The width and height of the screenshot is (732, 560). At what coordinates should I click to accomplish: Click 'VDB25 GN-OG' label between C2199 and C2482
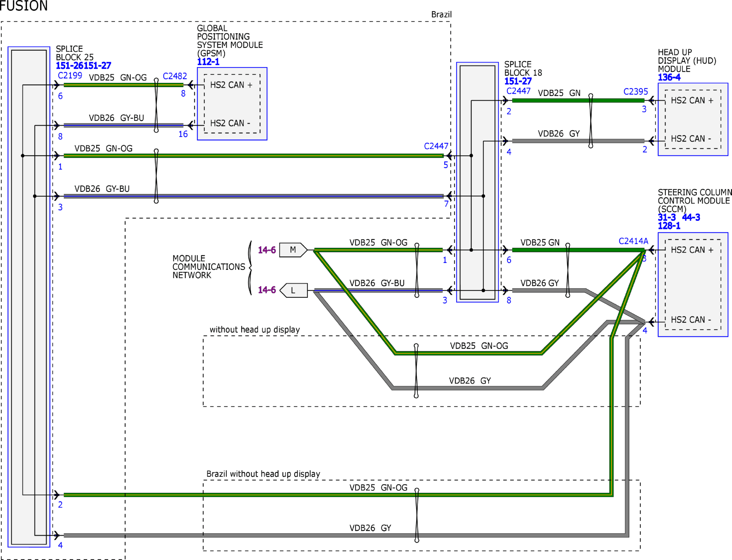click(118, 78)
